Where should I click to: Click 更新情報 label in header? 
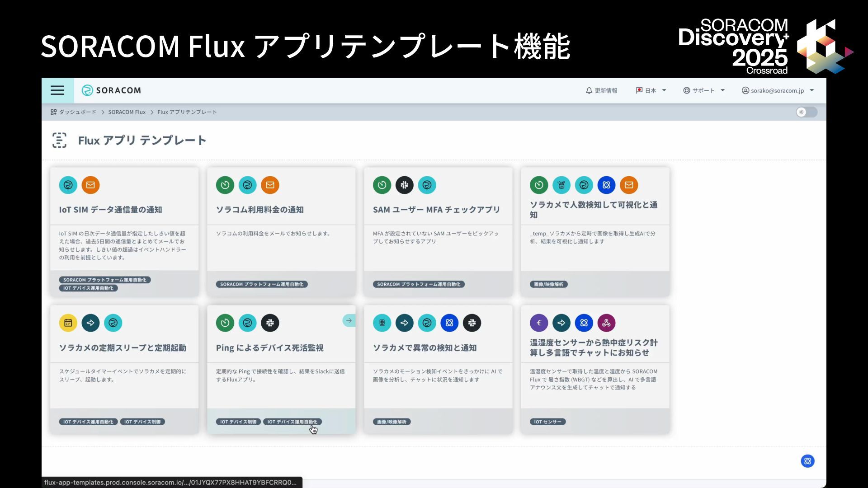(x=606, y=90)
